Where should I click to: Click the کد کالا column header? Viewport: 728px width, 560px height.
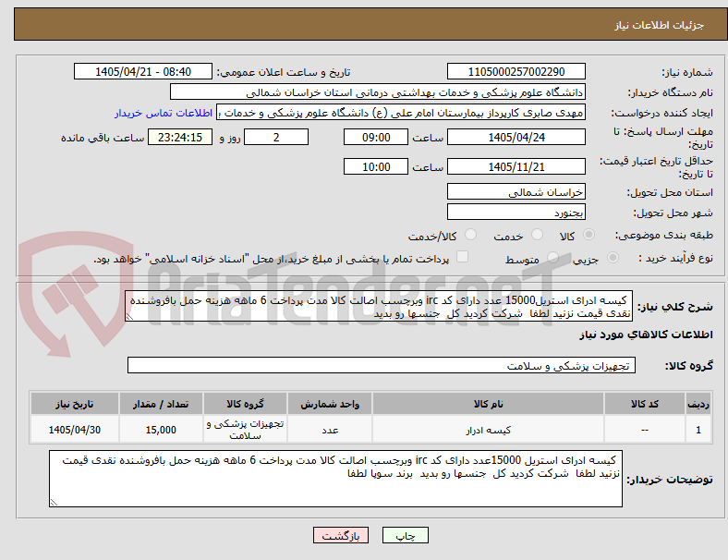click(645, 404)
